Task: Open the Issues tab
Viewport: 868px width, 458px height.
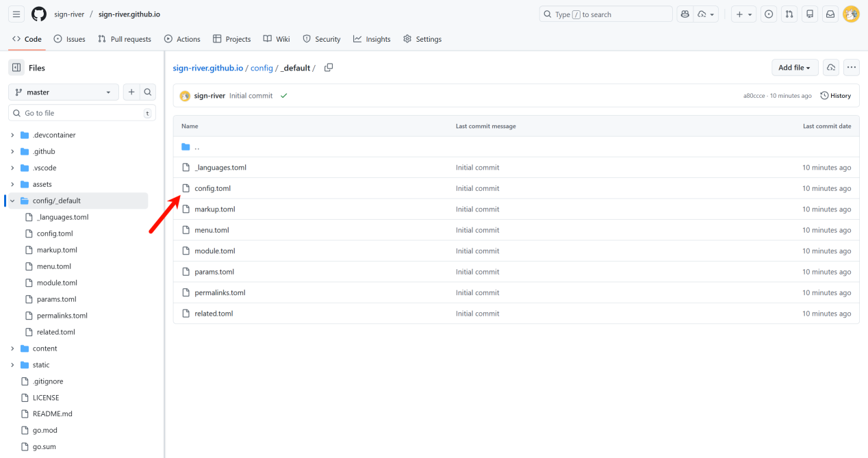Action: [69, 39]
